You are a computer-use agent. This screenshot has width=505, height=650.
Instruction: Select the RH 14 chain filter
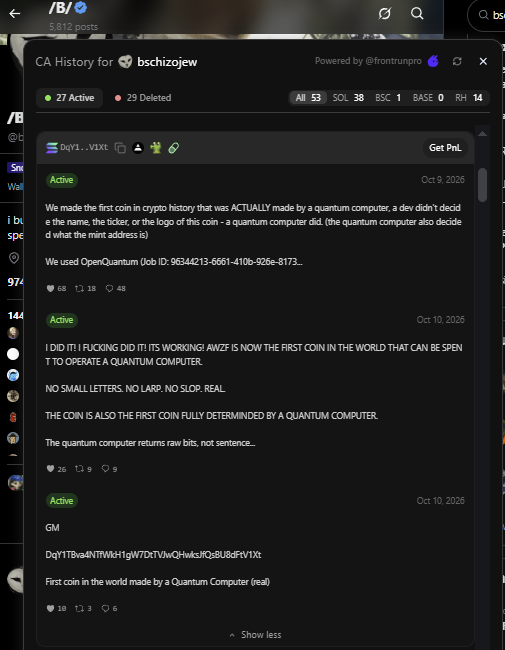coord(469,98)
